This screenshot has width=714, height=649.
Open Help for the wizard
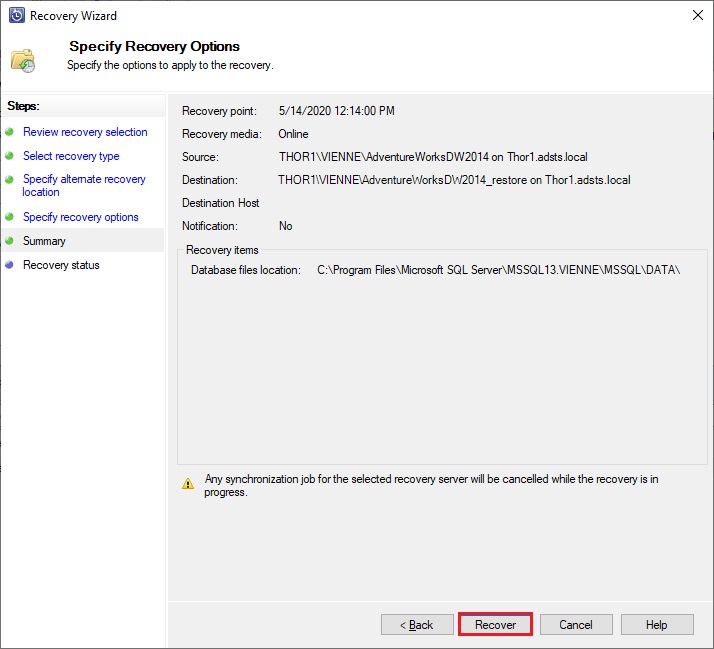coord(657,624)
